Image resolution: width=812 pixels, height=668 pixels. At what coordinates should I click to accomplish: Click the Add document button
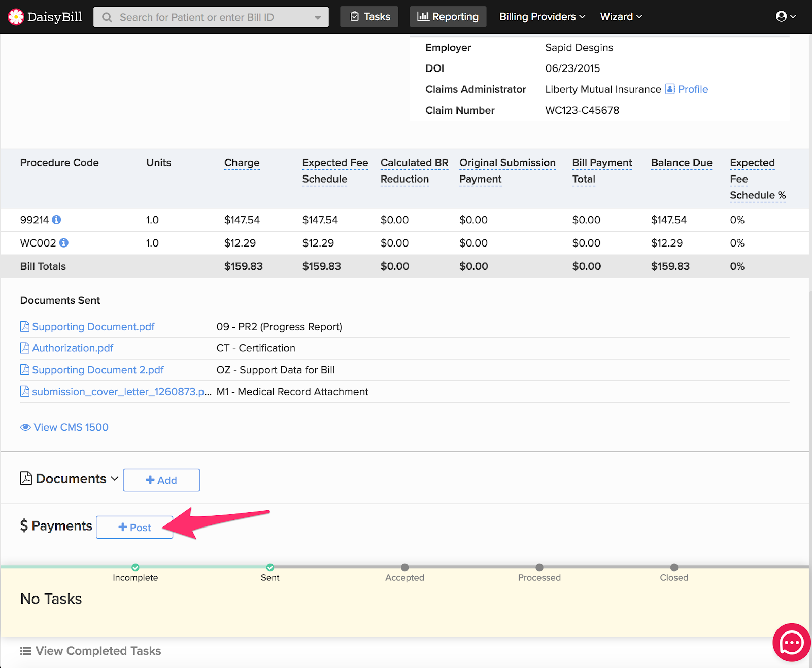tap(161, 480)
